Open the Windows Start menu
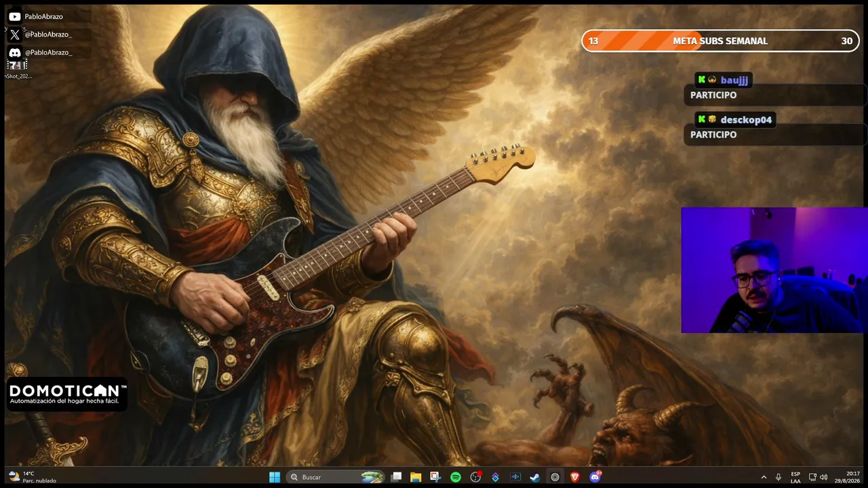The height and width of the screenshot is (488, 868). pyautogui.click(x=275, y=477)
